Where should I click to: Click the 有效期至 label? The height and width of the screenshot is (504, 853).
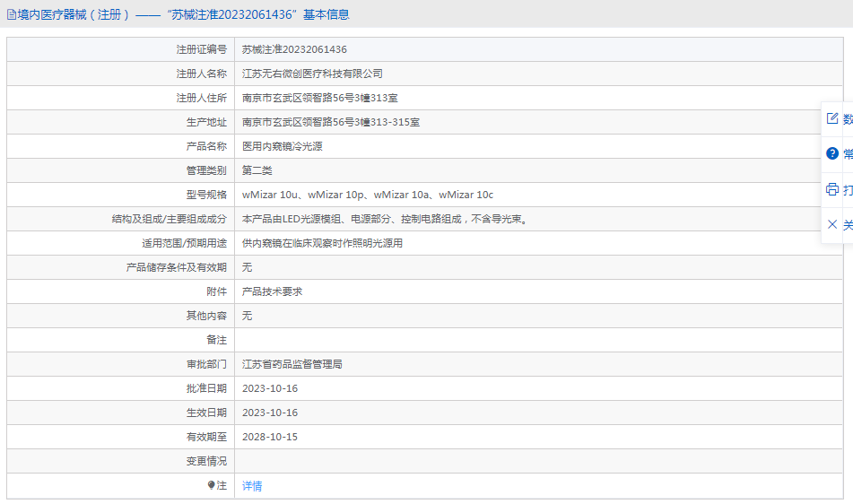pos(206,437)
